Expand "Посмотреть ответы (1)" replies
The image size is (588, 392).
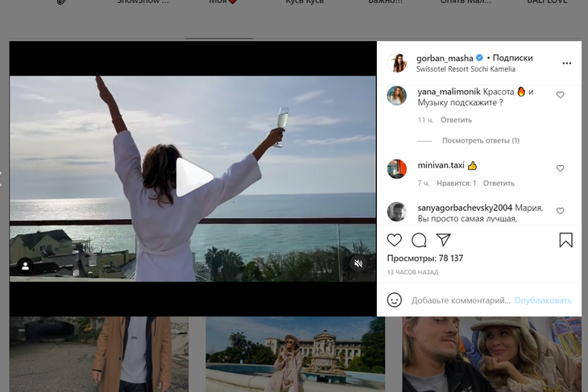click(480, 141)
